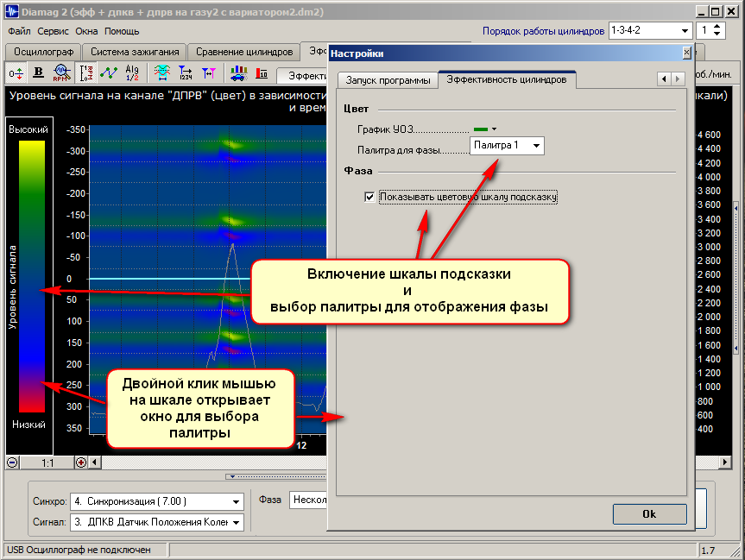Image resolution: width=745 pixels, height=560 pixels.
Task: Uncheck the Показывать цветовую шкалу подсказку checkbox
Action: pos(369,197)
